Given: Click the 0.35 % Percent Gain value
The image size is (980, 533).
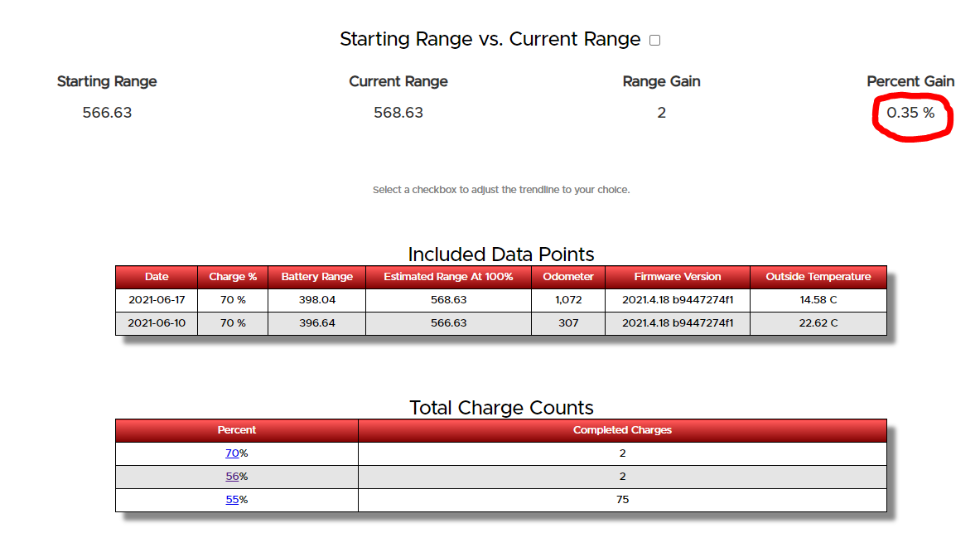Looking at the screenshot, I should click(910, 114).
